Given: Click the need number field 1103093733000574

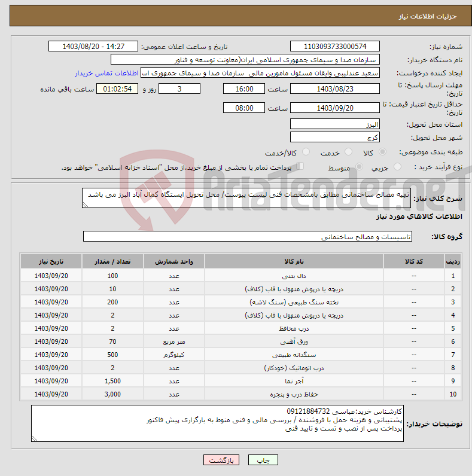Looking at the screenshot, I should click(x=335, y=47).
